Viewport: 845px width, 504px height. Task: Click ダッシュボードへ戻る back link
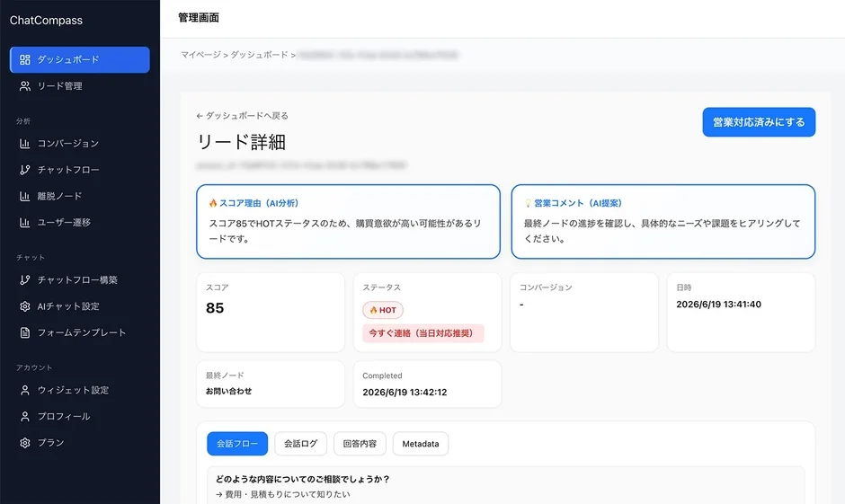(243, 116)
